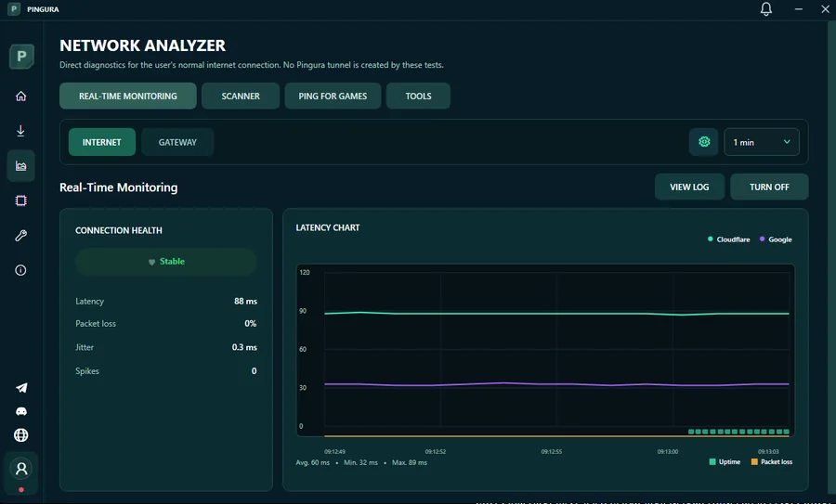Select the network analyzer chart icon
The height and width of the screenshot is (504, 836).
coord(20,166)
